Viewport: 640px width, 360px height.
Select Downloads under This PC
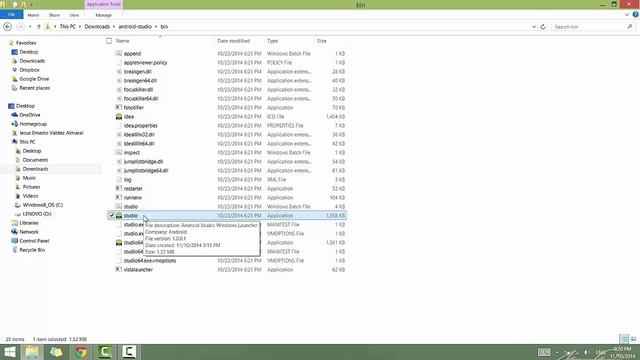(35, 169)
